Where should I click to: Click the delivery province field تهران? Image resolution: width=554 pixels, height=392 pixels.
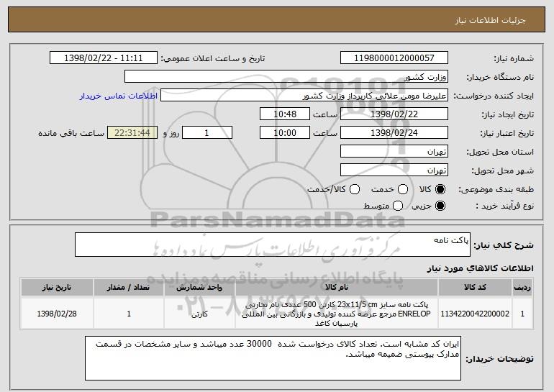pyautogui.click(x=394, y=152)
